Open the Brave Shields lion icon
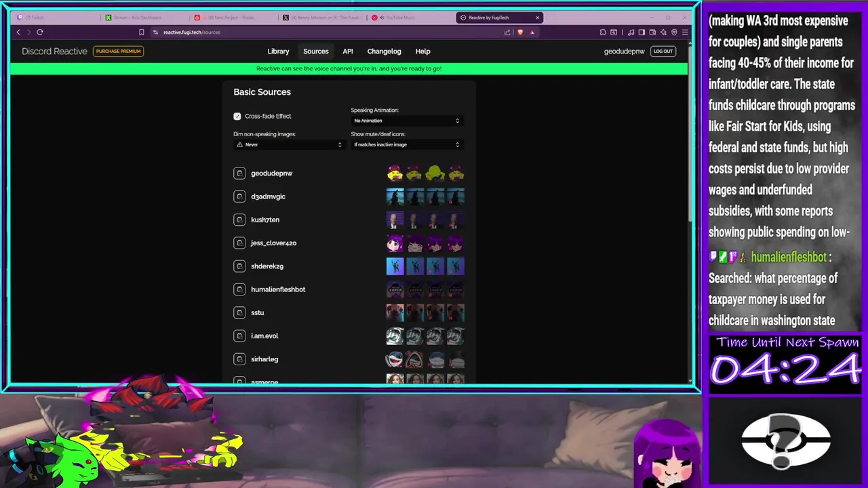 click(x=520, y=32)
